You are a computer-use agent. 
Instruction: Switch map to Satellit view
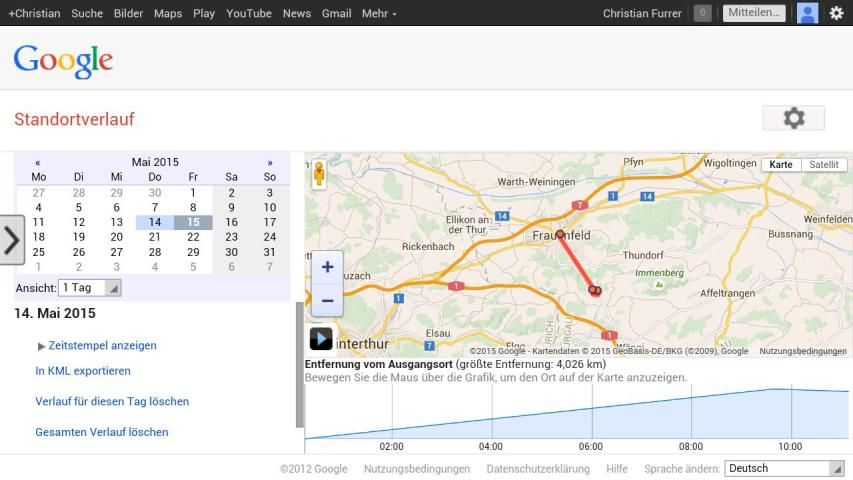coord(824,165)
